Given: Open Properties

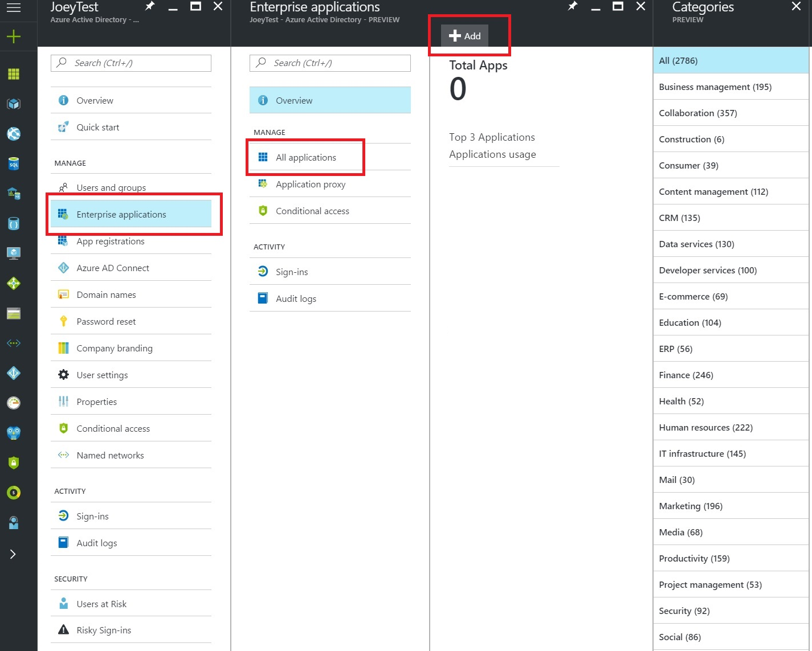Looking at the screenshot, I should tap(131, 402).
